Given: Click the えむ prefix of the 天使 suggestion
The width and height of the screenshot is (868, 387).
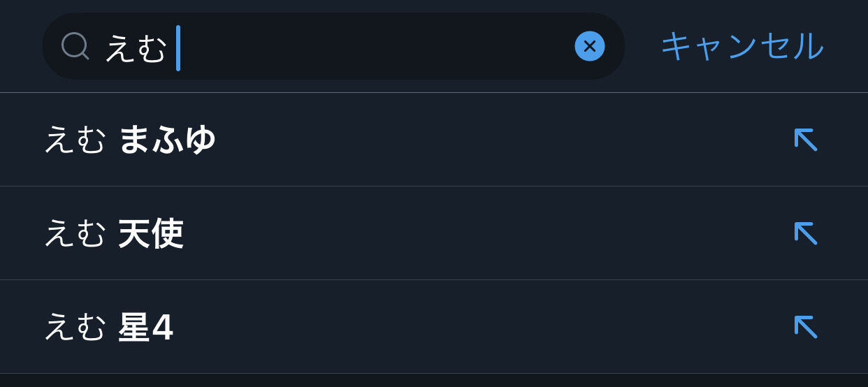Looking at the screenshot, I should pyautogui.click(x=75, y=234).
